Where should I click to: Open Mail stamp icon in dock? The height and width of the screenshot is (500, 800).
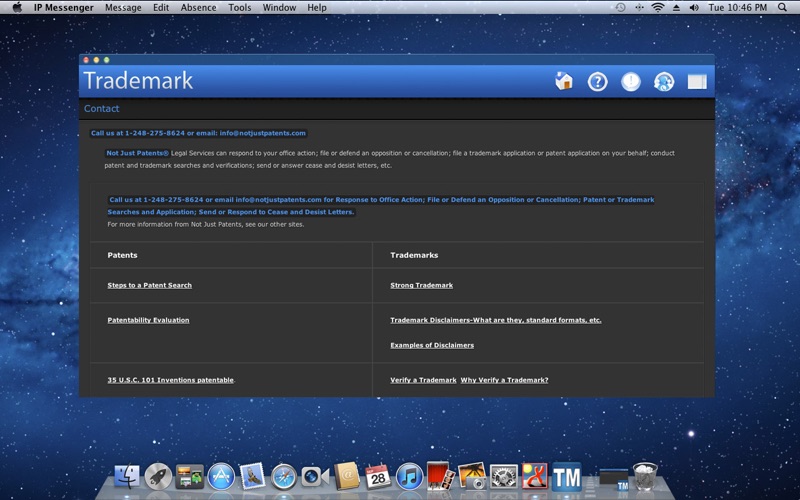point(253,476)
